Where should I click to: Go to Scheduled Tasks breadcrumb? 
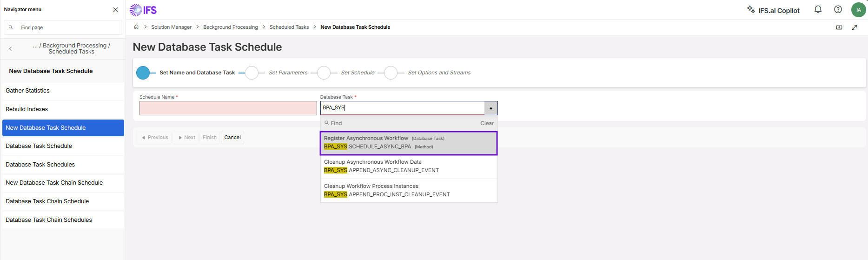click(289, 27)
